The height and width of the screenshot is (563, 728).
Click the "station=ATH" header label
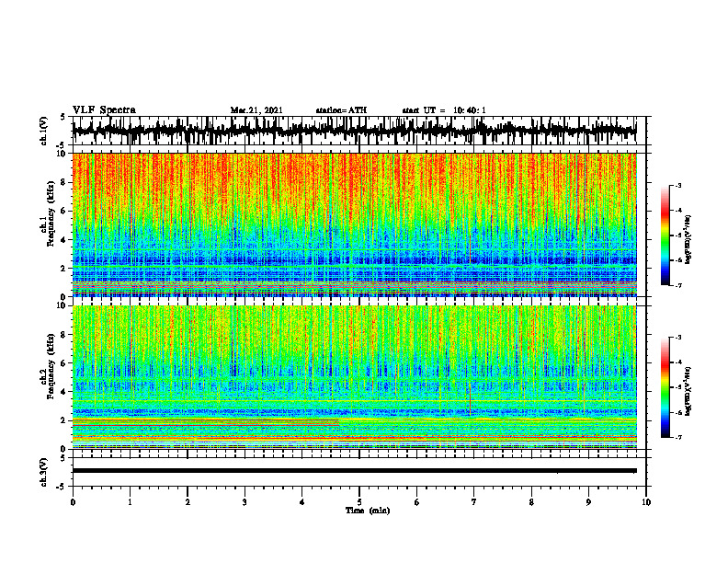click(341, 110)
